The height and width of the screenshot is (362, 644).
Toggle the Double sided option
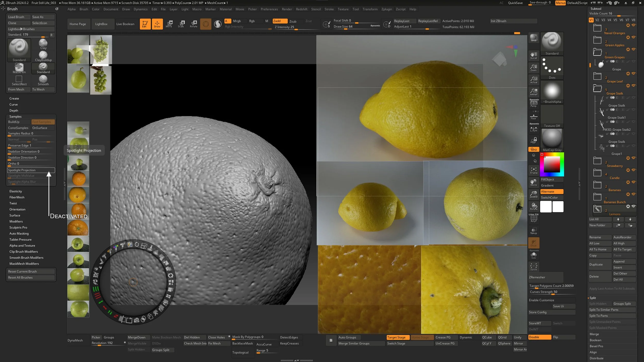(x=539, y=337)
